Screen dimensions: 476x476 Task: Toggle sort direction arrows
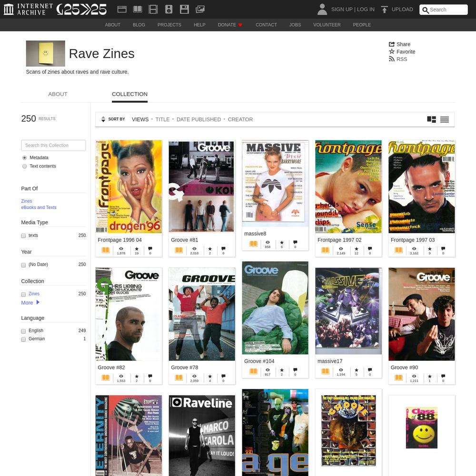[103, 119]
